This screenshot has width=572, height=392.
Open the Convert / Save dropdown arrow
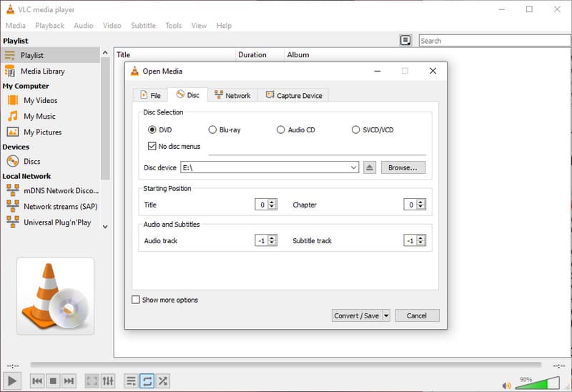coord(386,315)
